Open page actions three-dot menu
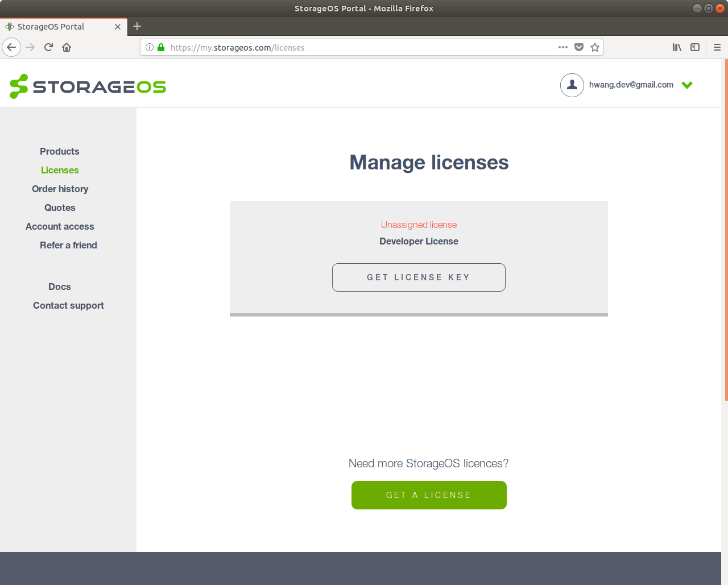The width and height of the screenshot is (728, 585). 563,47
